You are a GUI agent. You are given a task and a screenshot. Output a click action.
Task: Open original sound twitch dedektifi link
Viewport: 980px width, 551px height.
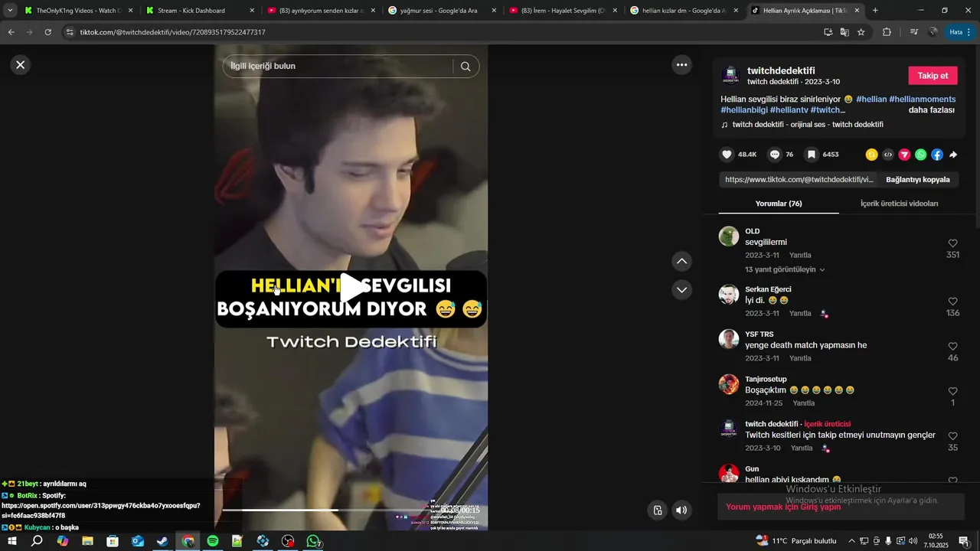(x=808, y=125)
